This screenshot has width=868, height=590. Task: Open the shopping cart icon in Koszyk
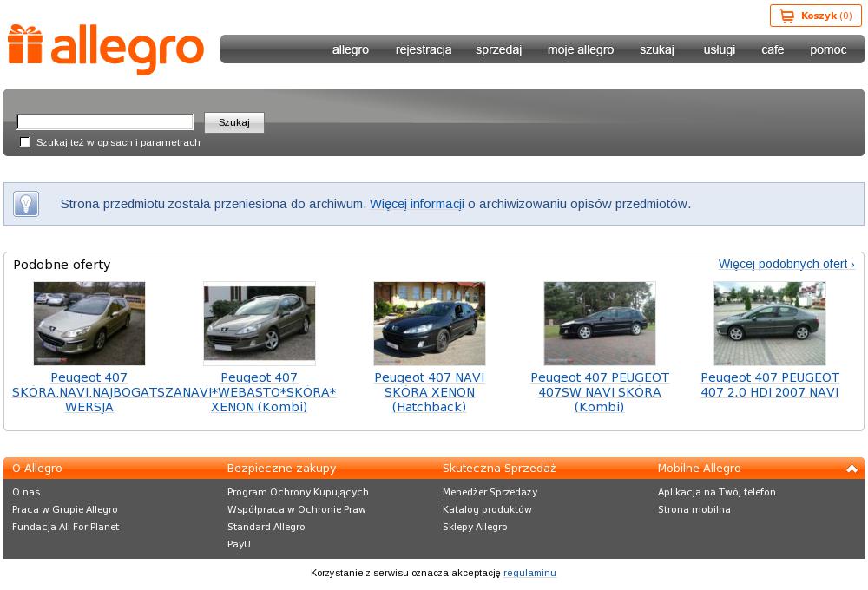pos(786,16)
